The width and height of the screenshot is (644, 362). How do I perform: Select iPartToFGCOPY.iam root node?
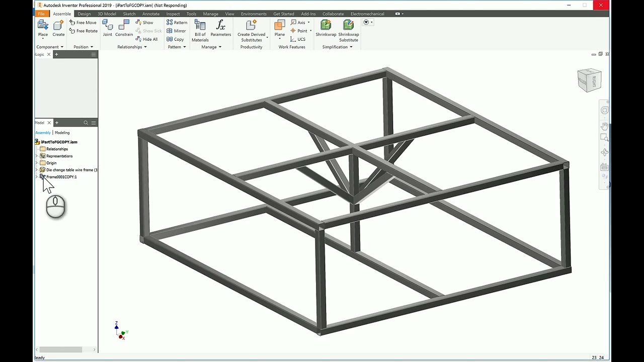point(59,142)
